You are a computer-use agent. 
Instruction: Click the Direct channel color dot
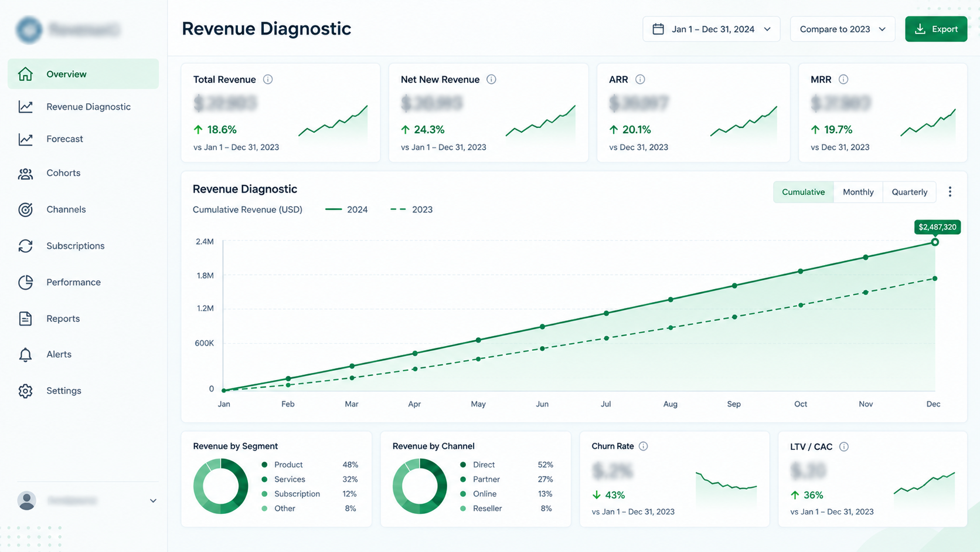[463, 465]
